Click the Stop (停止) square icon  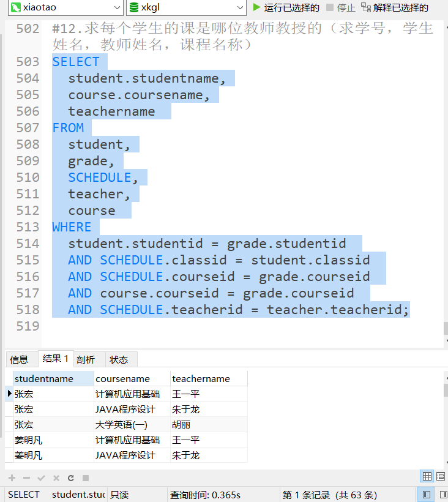[330, 7]
